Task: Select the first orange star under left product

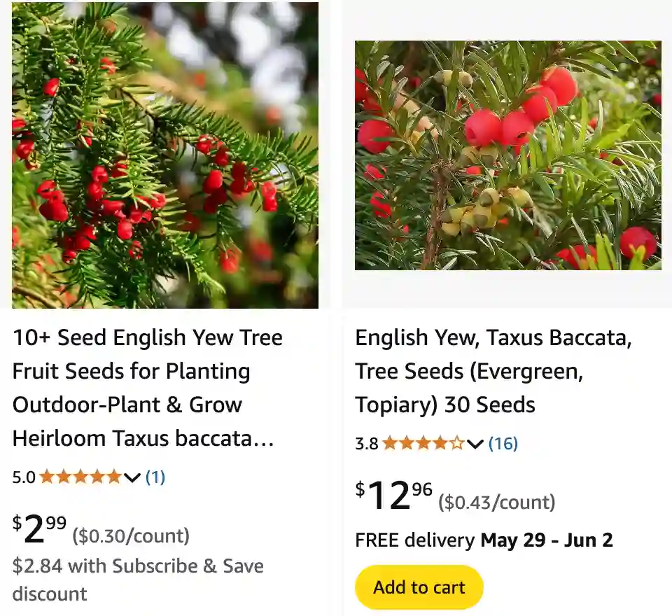Action: coord(48,477)
